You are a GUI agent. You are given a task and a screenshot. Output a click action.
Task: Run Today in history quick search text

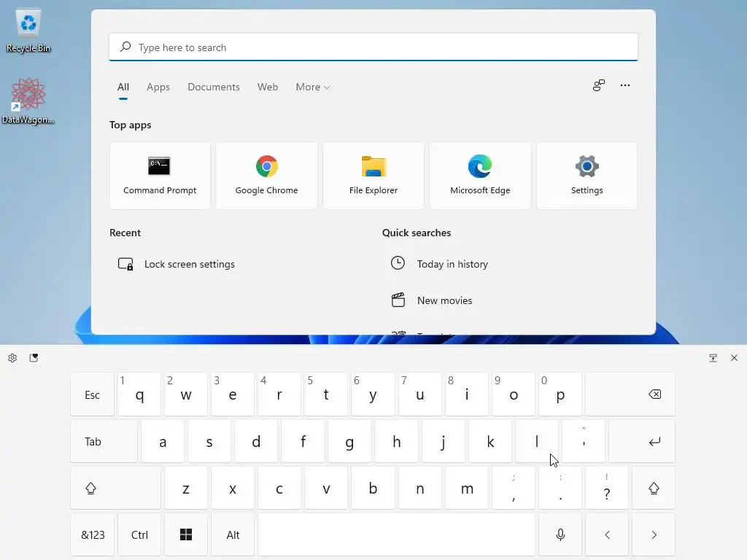pos(452,264)
